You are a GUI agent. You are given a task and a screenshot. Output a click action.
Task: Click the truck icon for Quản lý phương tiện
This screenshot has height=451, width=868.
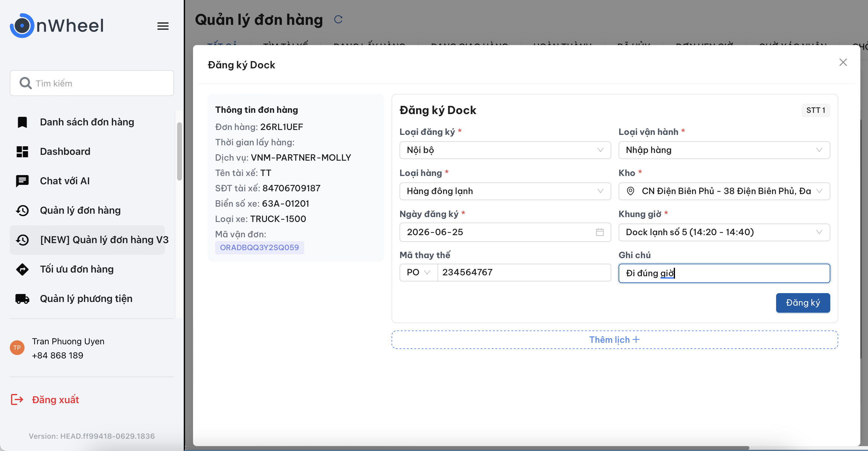point(22,299)
